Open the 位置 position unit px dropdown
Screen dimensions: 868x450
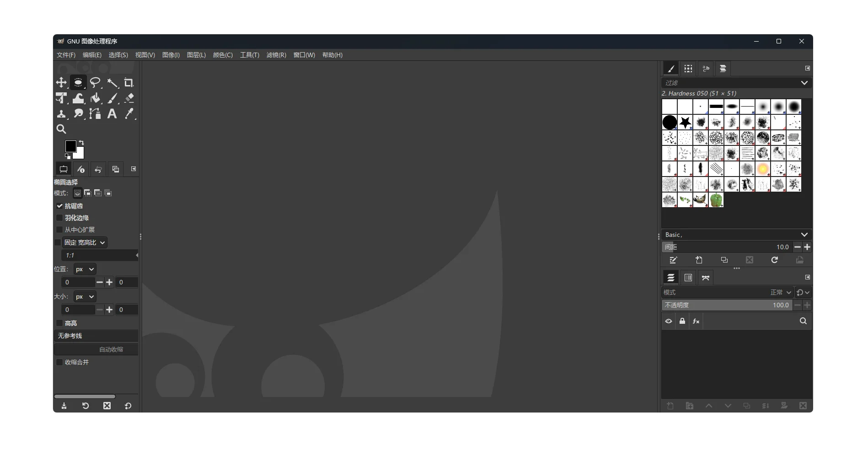tap(85, 269)
